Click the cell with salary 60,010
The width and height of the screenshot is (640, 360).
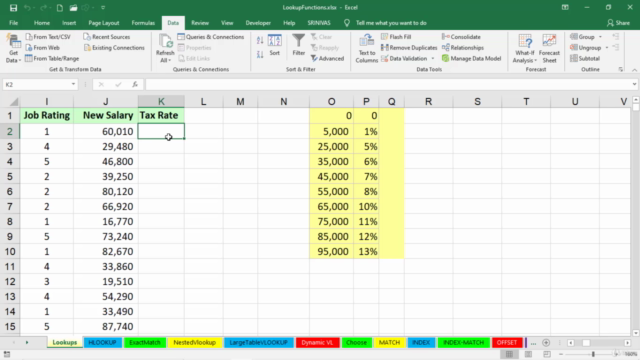pyautogui.click(x=106, y=131)
